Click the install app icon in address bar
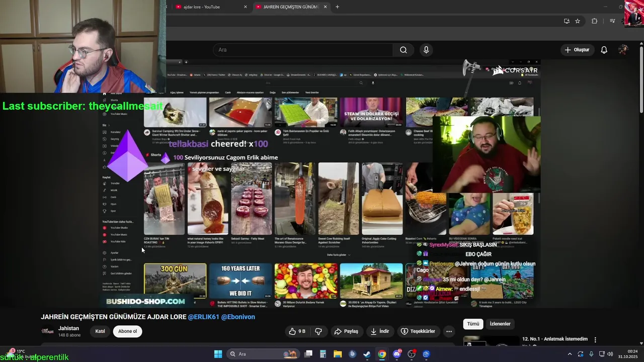 [567, 21]
